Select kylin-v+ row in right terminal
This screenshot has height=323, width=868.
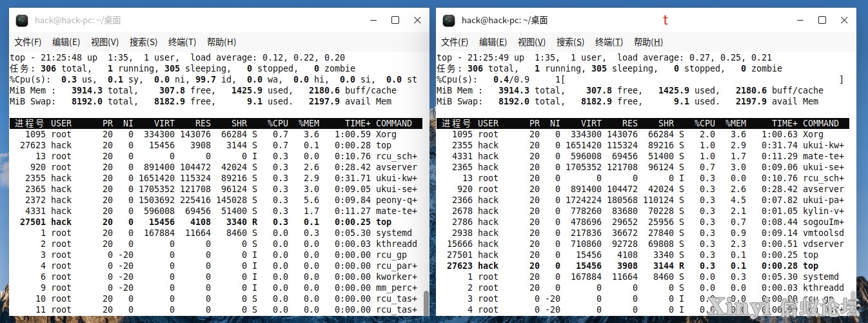pyautogui.click(x=643, y=211)
